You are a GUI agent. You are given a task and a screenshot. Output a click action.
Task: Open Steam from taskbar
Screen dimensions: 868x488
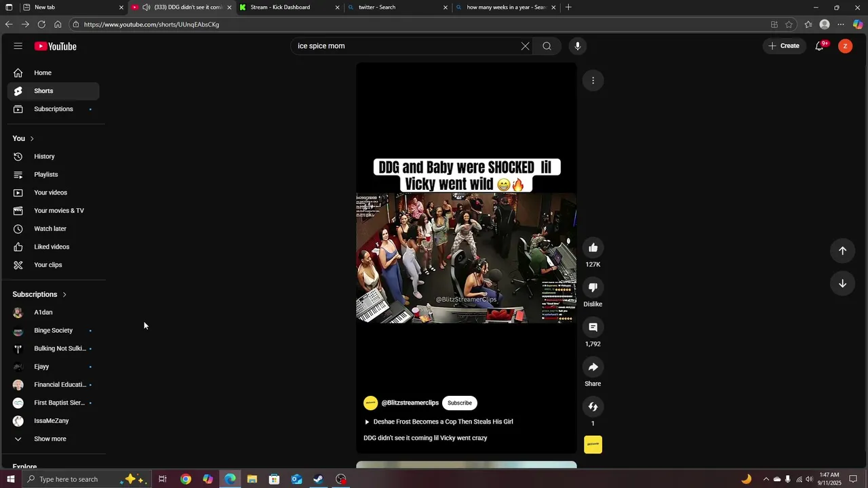click(x=318, y=479)
